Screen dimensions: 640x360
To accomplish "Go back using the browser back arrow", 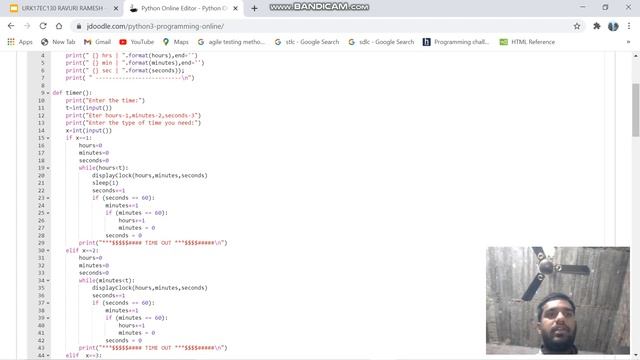I will (x=11, y=26).
